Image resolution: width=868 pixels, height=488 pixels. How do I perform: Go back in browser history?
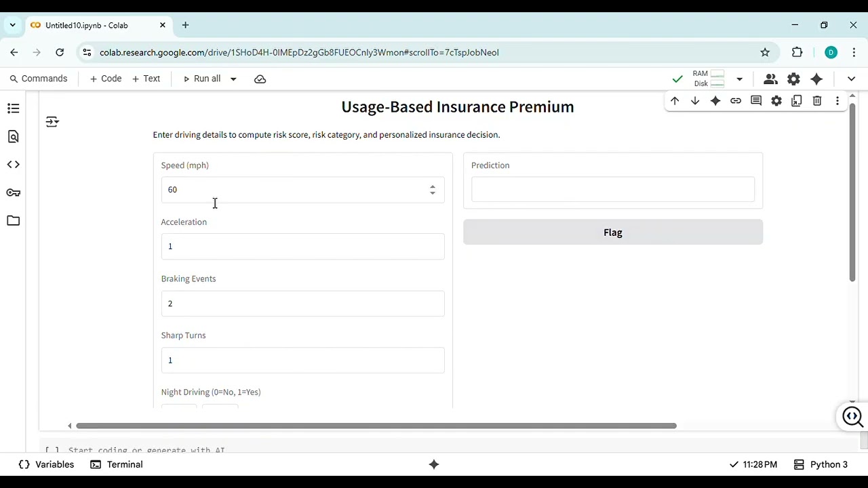(14, 52)
